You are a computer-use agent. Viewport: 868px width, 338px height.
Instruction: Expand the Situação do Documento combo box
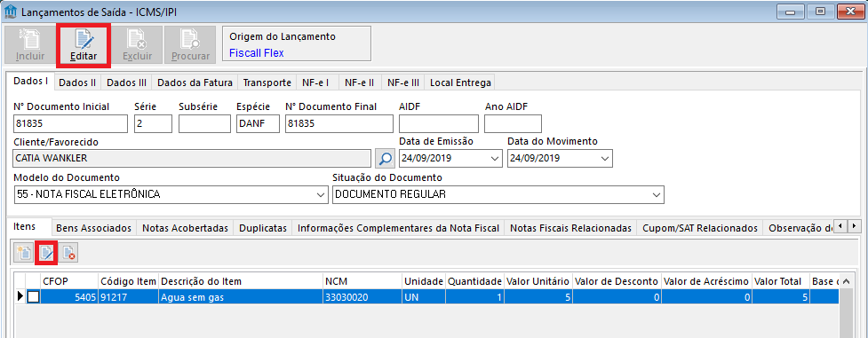[x=656, y=194]
